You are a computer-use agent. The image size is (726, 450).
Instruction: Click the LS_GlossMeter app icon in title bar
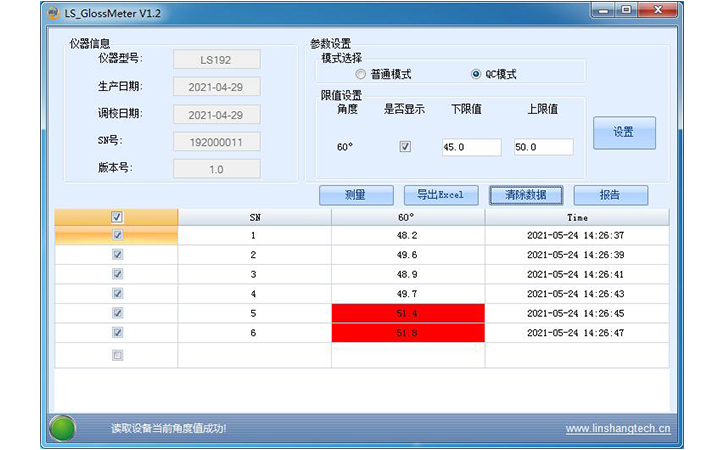53,12
